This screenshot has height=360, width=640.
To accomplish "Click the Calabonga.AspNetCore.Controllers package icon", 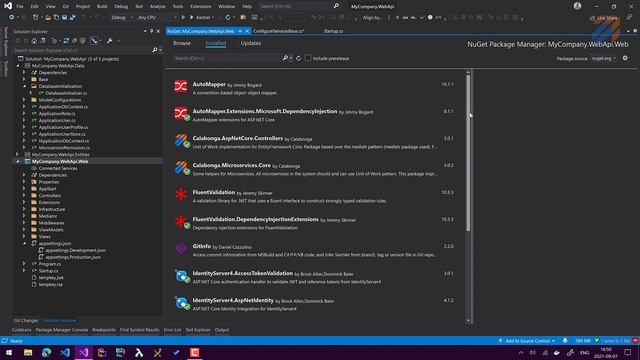I will [181, 141].
